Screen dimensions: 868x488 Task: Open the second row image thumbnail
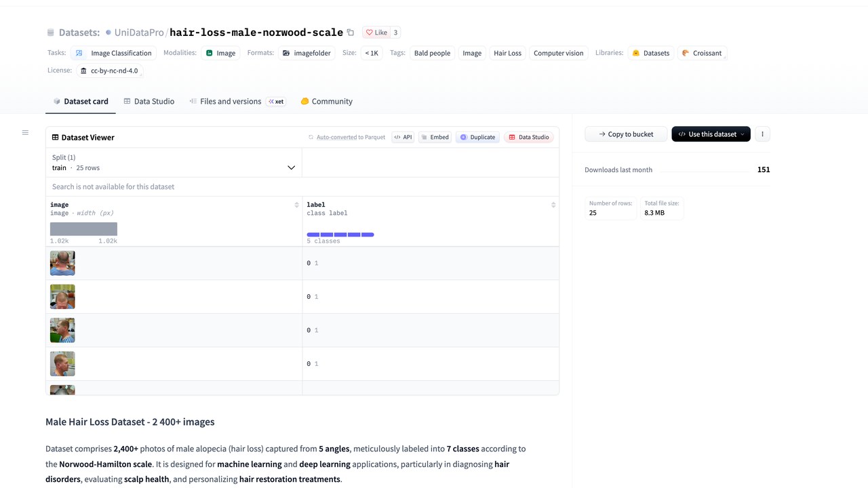click(62, 297)
